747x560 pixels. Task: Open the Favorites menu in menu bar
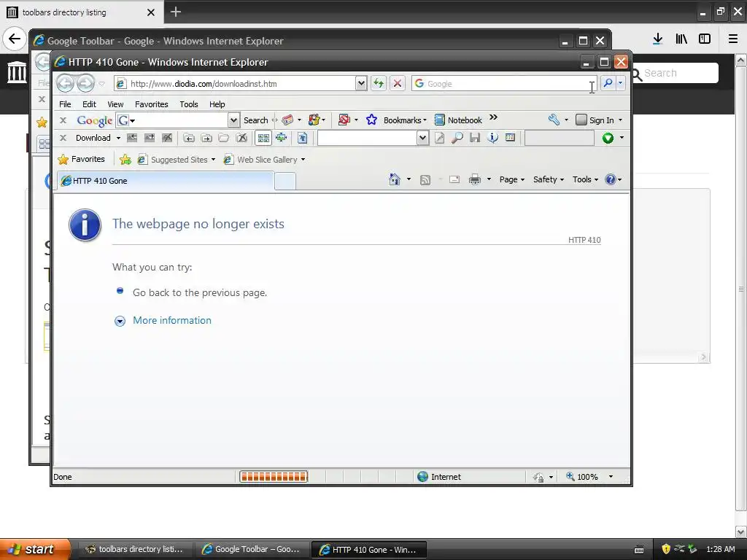[152, 104]
